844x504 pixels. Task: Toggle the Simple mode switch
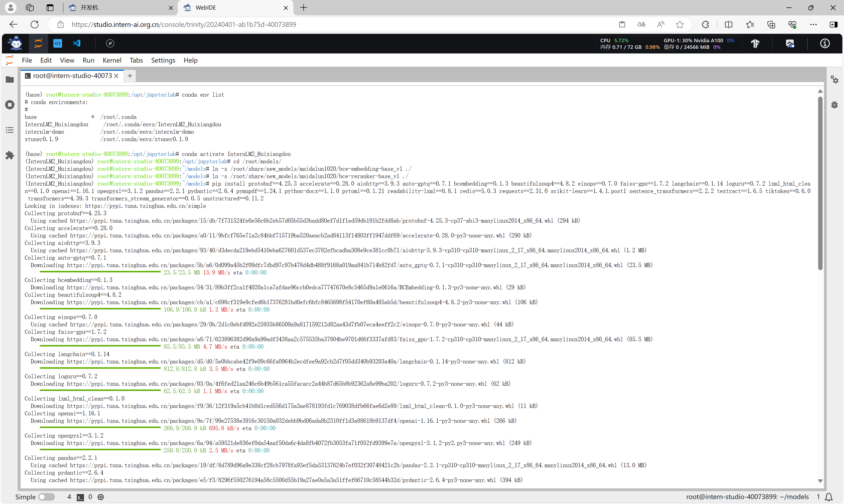click(46, 497)
